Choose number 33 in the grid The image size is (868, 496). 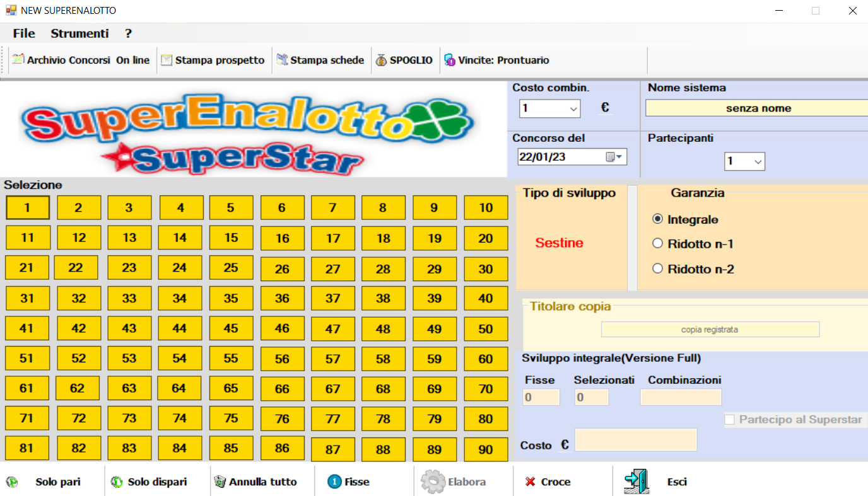(x=129, y=298)
